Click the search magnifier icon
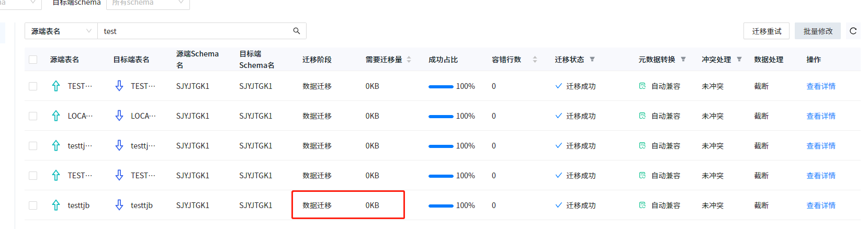Viewport: 868px width, 229px height. 297,31
